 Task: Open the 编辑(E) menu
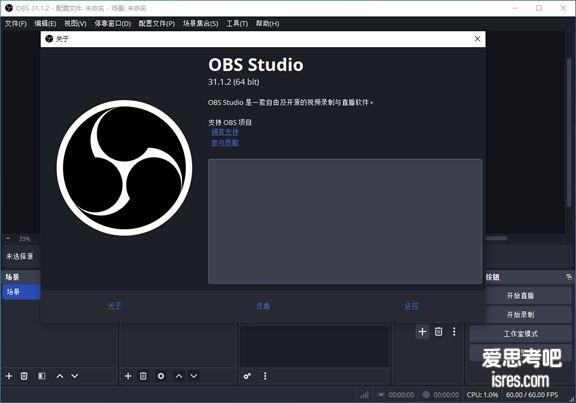pyautogui.click(x=45, y=24)
